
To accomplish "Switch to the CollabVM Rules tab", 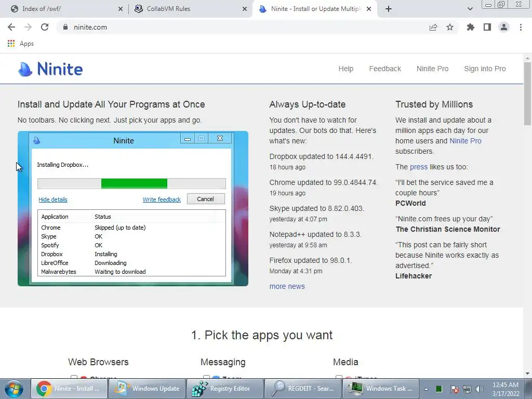I will pyautogui.click(x=191, y=9).
